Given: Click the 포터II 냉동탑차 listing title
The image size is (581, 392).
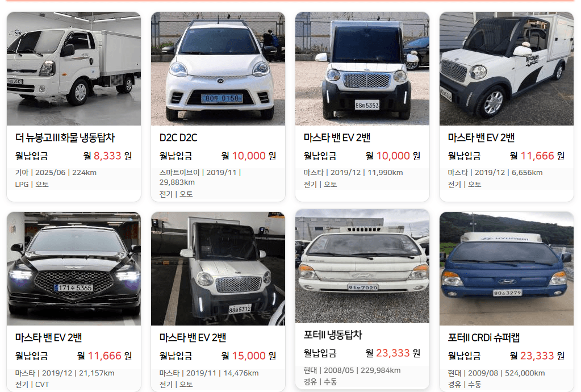Looking at the screenshot, I should pos(333,335).
